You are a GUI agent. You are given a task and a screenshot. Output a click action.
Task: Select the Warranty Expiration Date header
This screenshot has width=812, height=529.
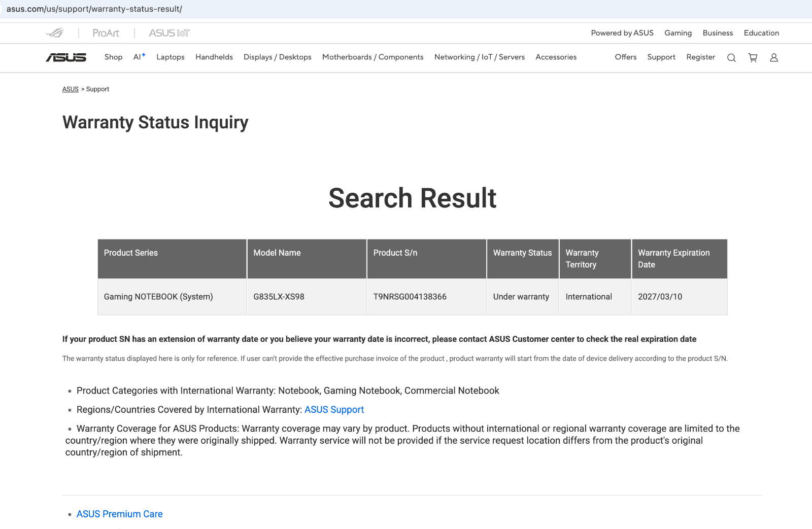pyautogui.click(x=680, y=259)
